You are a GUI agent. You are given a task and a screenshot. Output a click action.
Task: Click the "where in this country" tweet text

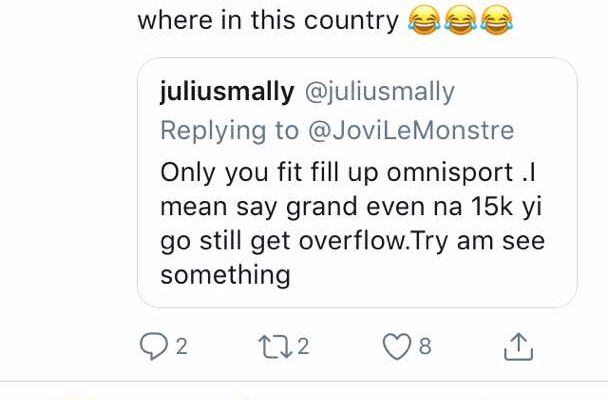(x=268, y=20)
